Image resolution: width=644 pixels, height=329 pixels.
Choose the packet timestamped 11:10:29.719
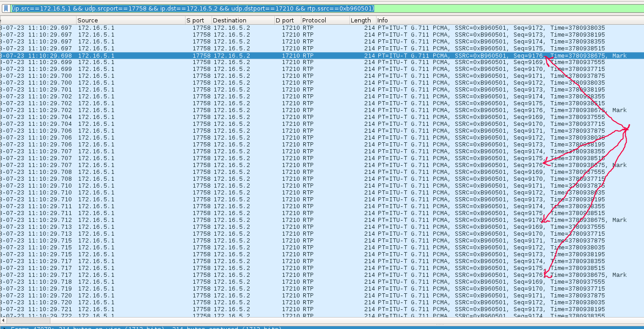275,289
